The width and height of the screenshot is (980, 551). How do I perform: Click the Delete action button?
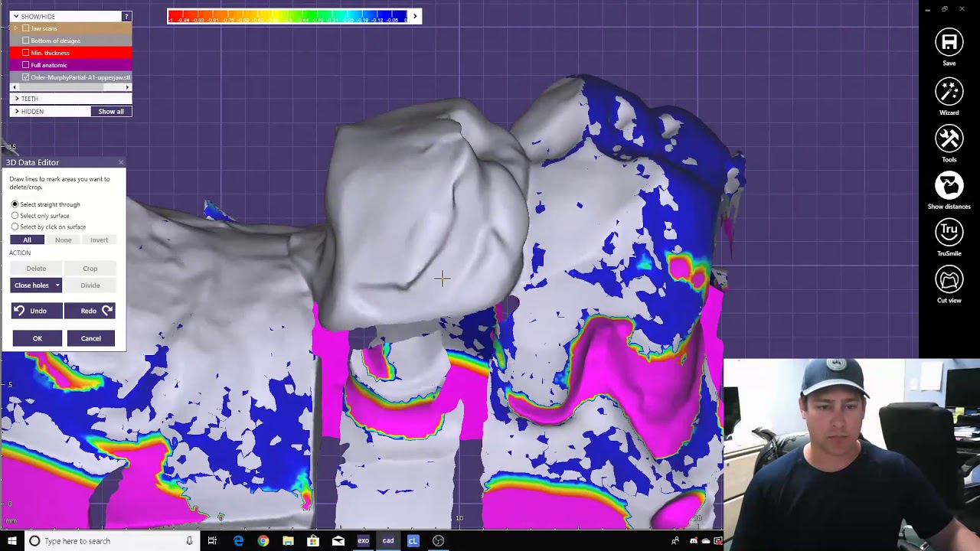click(x=36, y=269)
